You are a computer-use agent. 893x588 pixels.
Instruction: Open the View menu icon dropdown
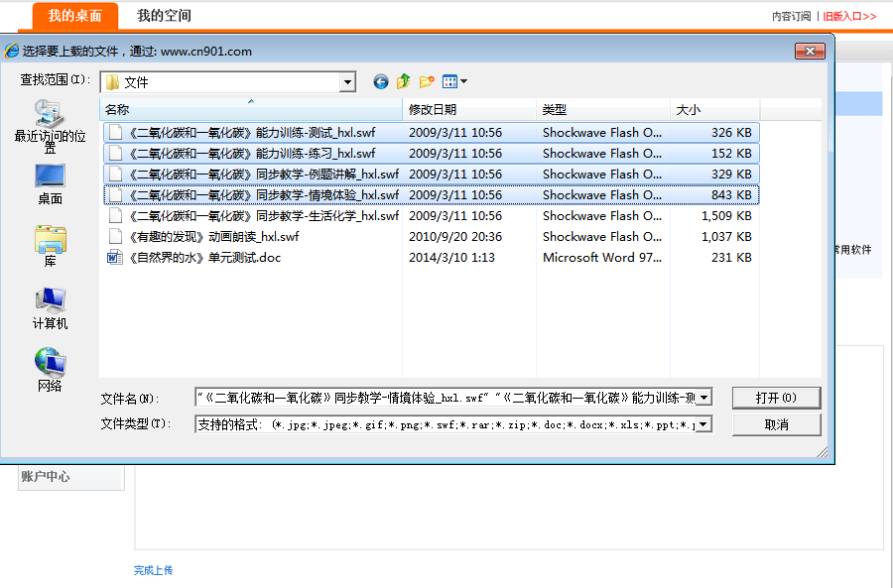[454, 82]
